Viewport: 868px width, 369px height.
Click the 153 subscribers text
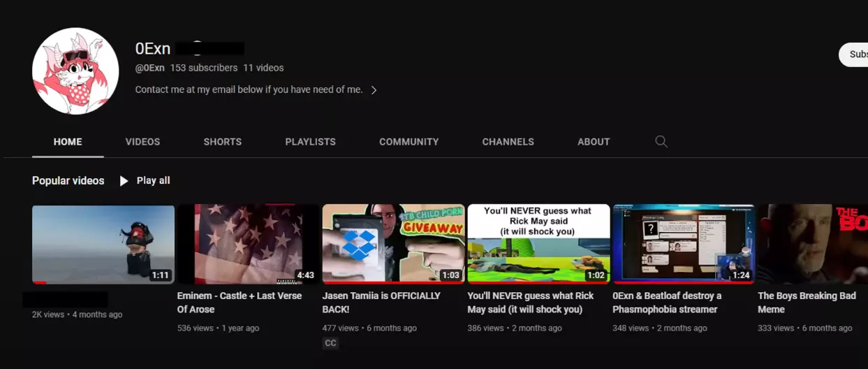[x=204, y=68]
